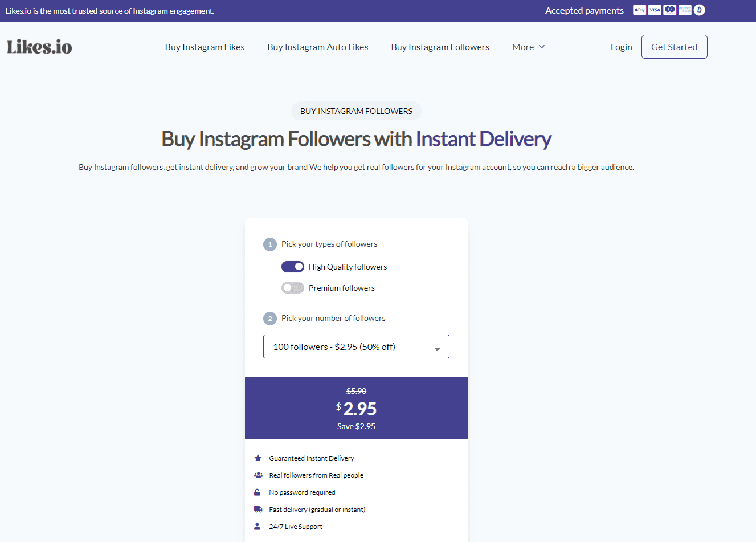
Task: Click the lock icon next to No password required
Action: [258, 492]
